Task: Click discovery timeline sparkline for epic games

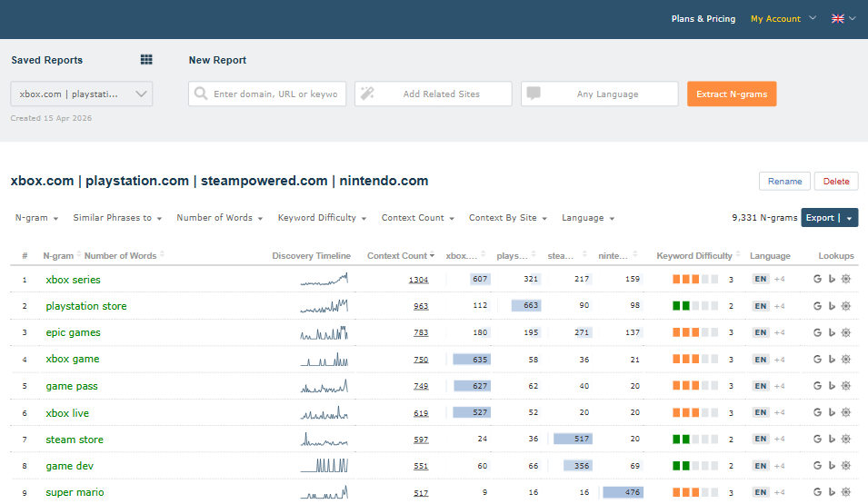Action: [x=324, y=332]
